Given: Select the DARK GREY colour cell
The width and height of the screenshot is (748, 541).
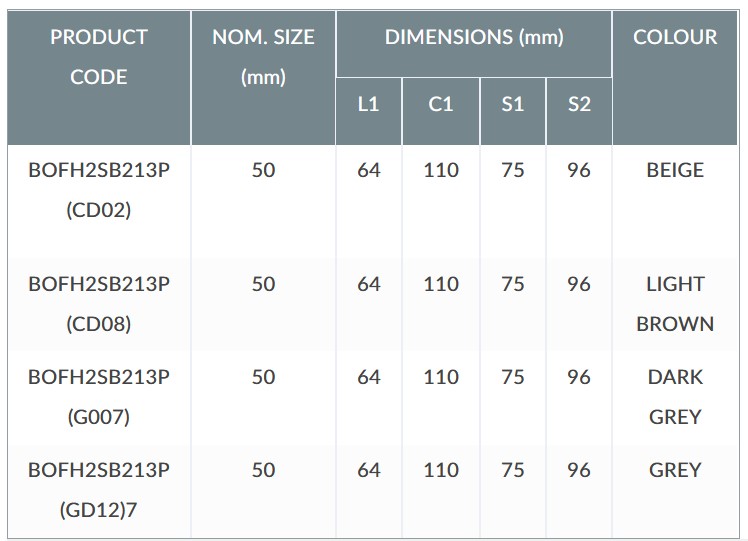Looking at the screenshot, I should tap(675, 397).
